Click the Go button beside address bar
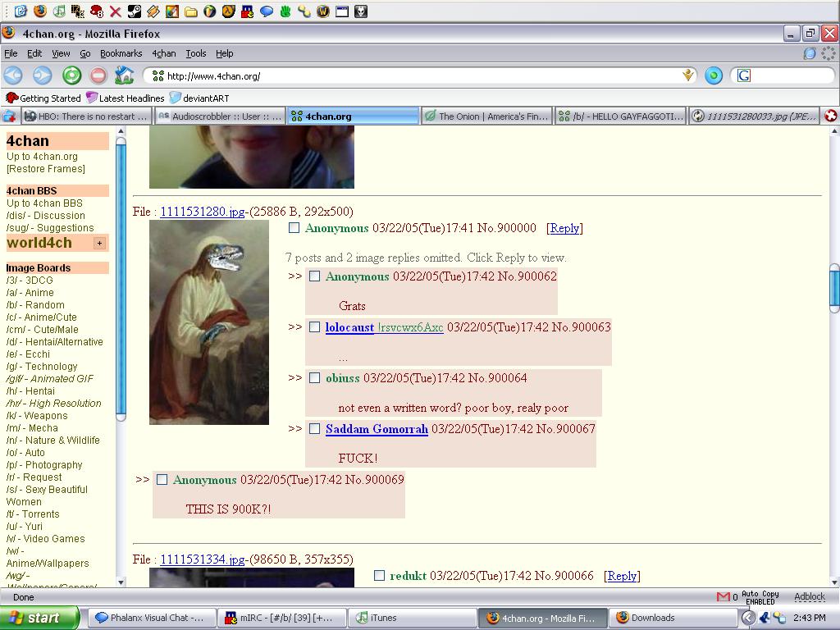 point(714,75)
